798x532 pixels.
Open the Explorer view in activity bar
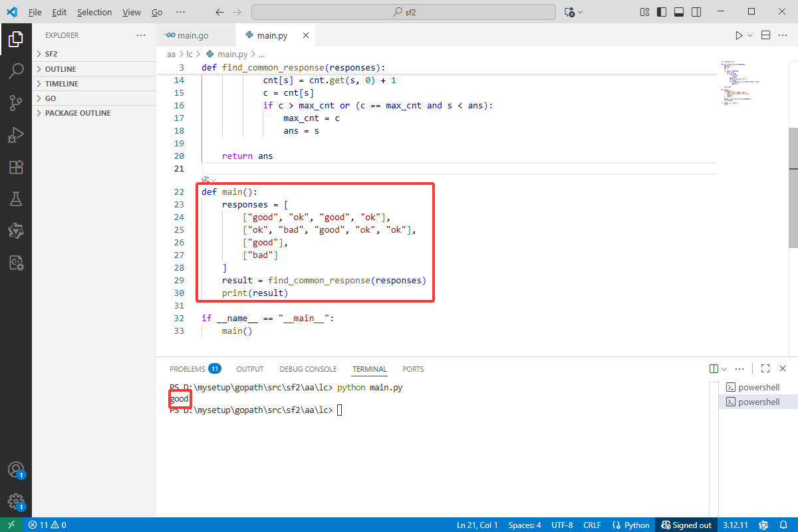16,39
